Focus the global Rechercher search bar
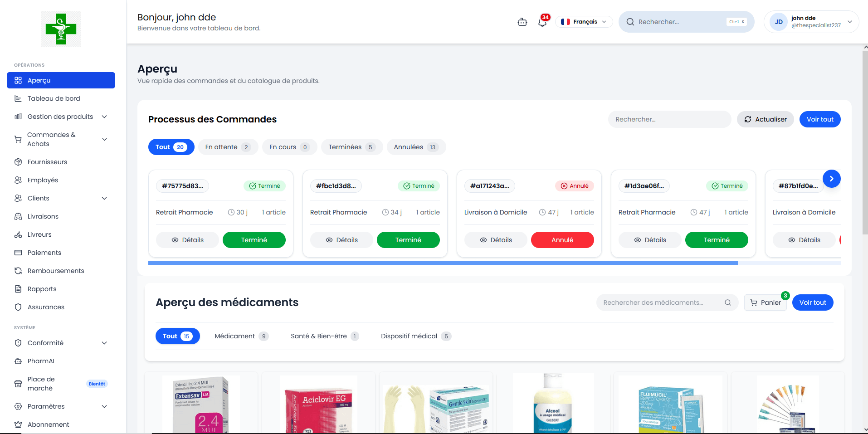 [686, 22]
